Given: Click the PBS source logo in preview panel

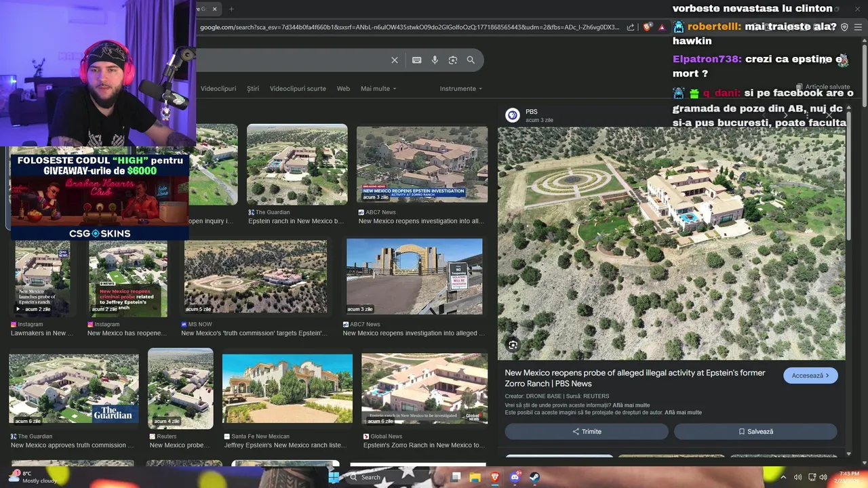Looking at the screenshot, I should coord(513,115).
